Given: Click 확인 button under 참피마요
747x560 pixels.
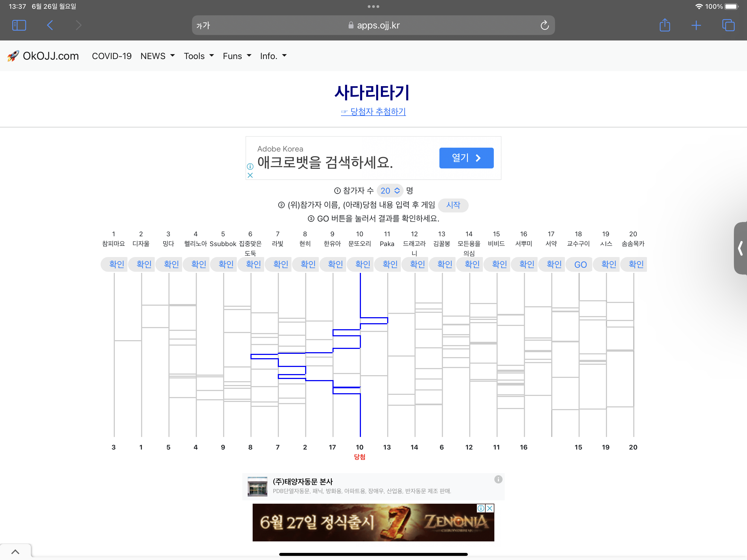Looking at the screenshot, I should point(116,264).
